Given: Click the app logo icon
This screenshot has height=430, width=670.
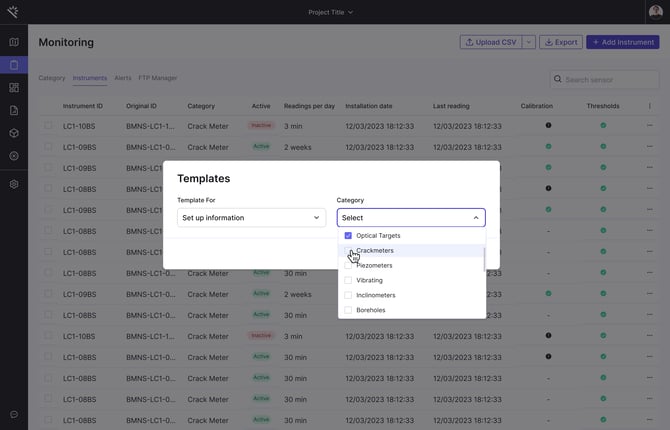Looking at the screenshot, I should click(x=13, y=12).
